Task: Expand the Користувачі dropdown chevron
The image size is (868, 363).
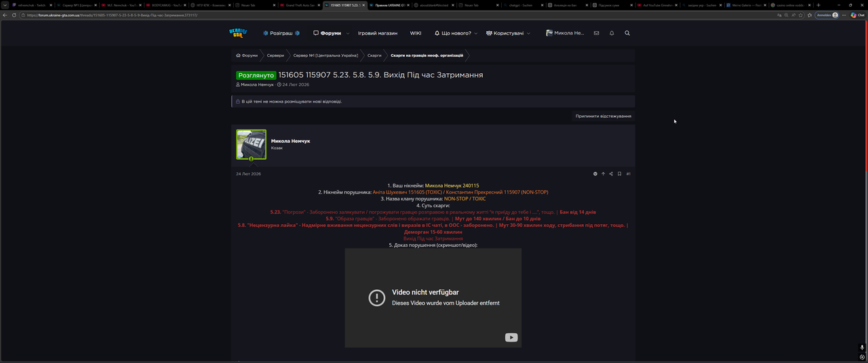Action: pyautogui.click(x=528, y=33)
